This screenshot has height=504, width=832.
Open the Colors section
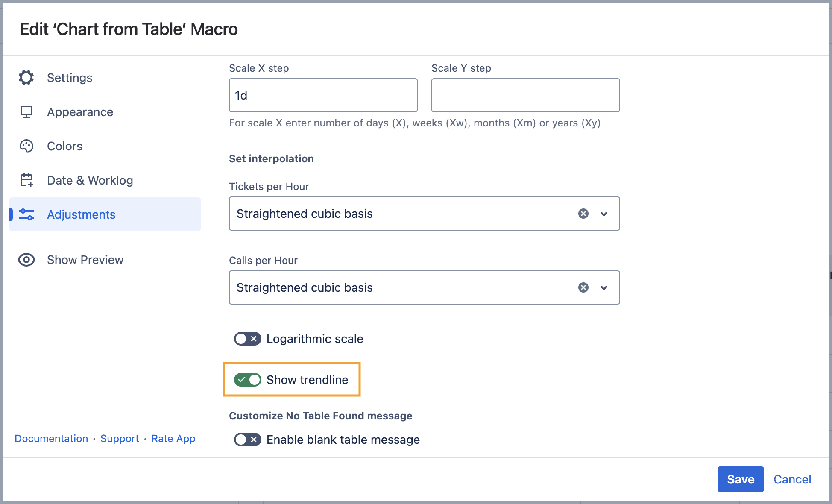coord(64,146)
